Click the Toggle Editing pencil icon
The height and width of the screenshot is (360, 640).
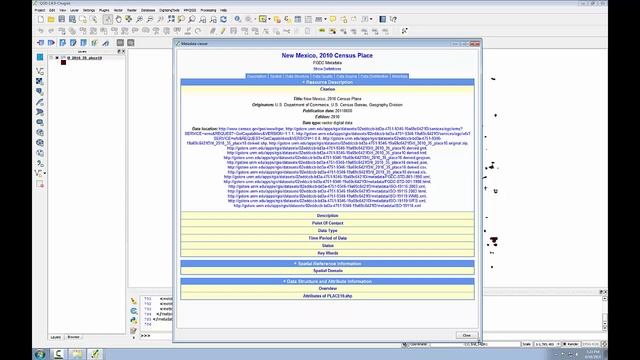[223, 31]
